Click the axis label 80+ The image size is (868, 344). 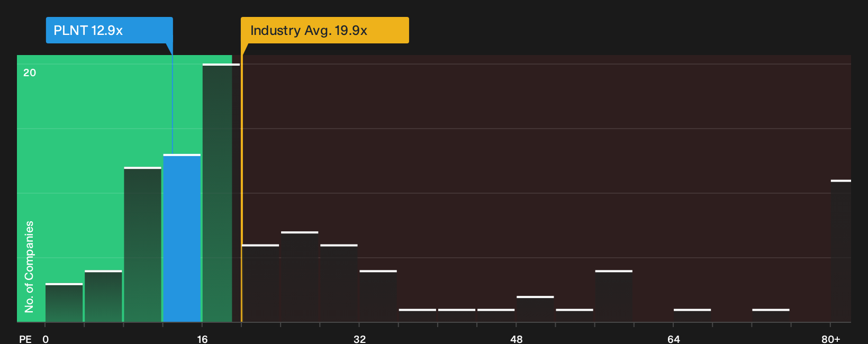(831, 339)
